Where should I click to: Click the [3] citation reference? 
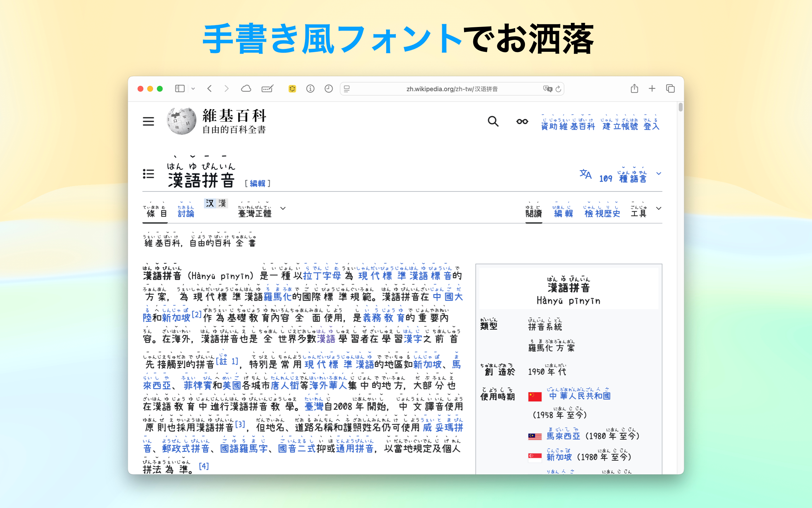[240, 424]
